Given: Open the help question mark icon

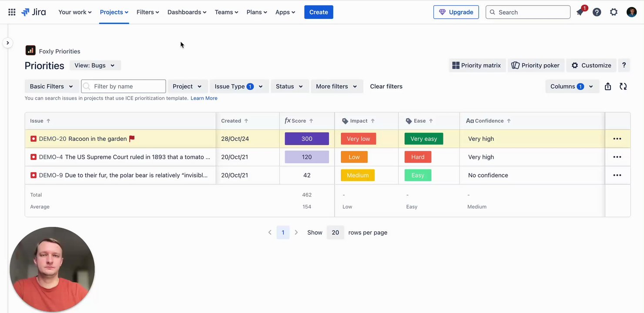Looking at the screenshot, I should [x=597, y=12].
